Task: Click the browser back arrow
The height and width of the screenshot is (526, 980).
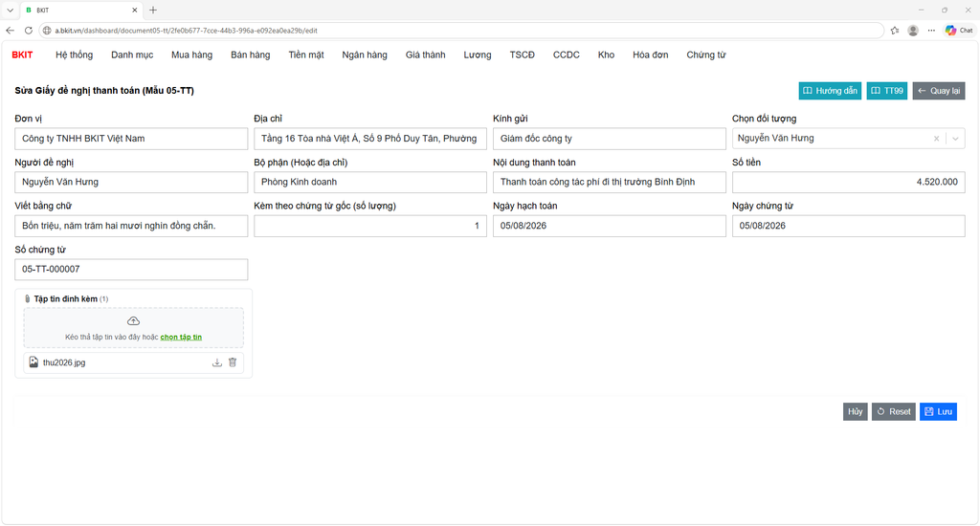Action: tap(10, 30)
